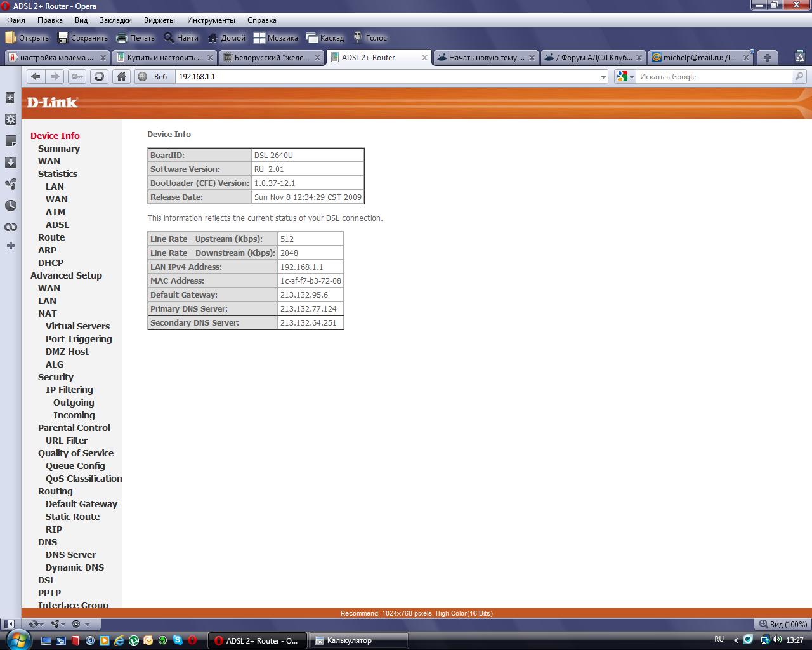This screenshot has height=650, width=812.
Task: Open the Opera Unite status dropdown
Action: pyautogui.click(x=58, y=625)
